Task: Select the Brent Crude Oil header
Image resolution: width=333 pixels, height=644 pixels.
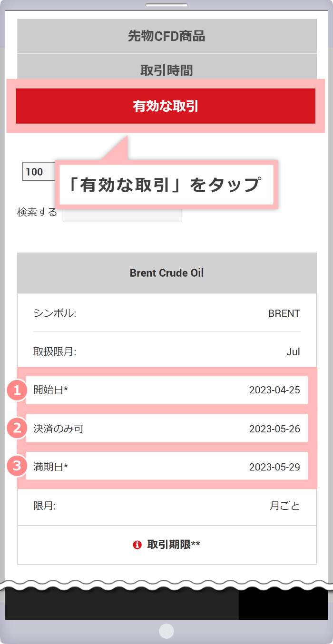Action: (x=166, y=273)
